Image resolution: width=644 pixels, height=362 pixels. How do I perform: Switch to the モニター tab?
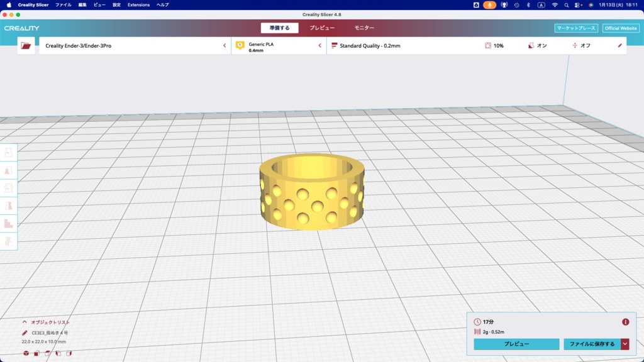click(364, 28)
